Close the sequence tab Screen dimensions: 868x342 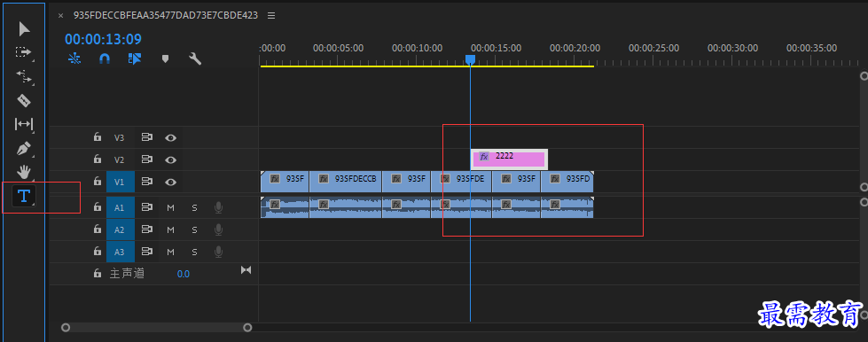(61, 15)
